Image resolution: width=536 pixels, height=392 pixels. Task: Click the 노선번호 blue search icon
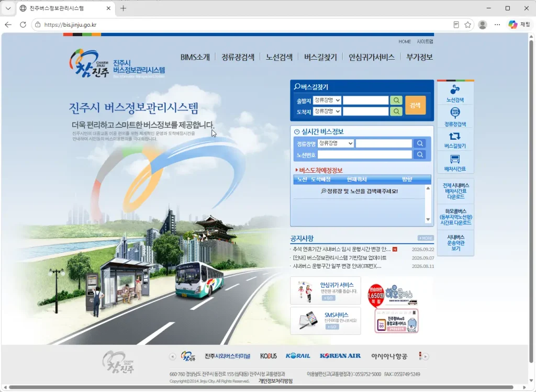[x=420, y=155]
